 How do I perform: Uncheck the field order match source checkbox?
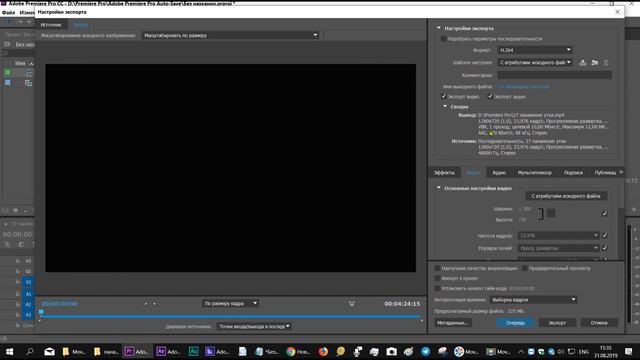[x=604, y=248]
